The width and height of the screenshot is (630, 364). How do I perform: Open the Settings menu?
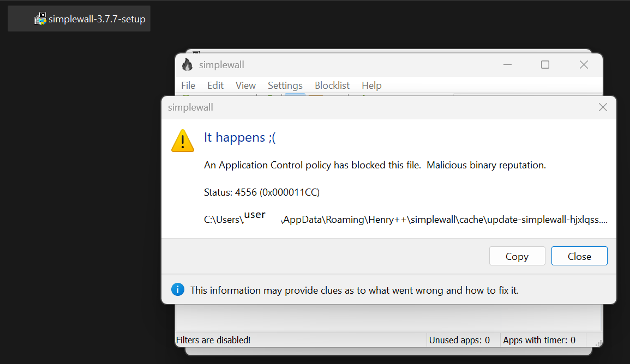point(285,86)
